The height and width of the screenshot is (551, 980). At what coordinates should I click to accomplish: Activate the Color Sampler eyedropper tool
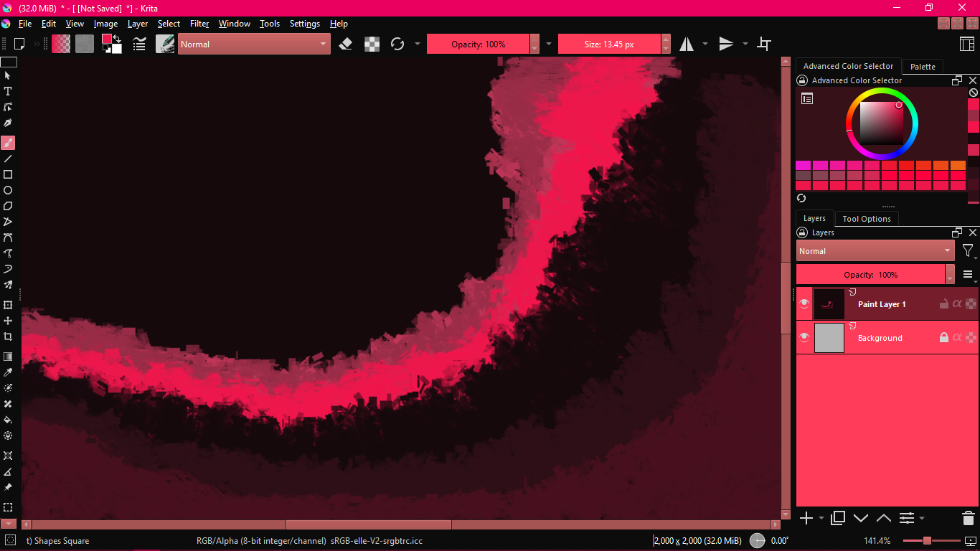click(x=8, y=372)
